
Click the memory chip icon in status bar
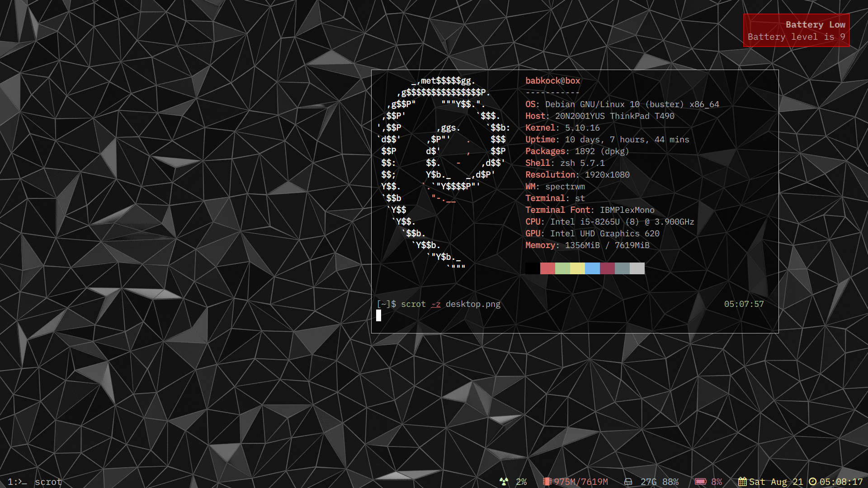click(x=547, y=482)
